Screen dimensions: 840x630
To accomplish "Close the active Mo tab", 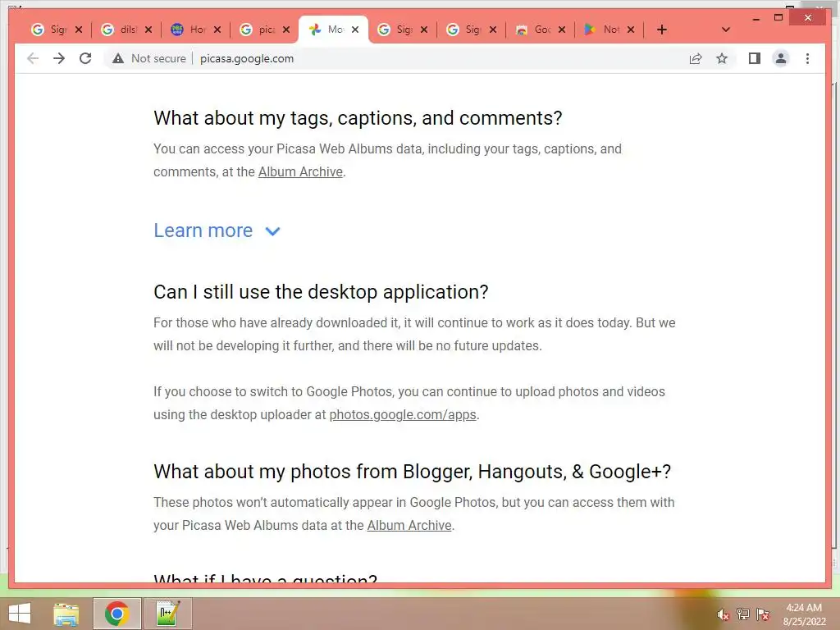I will pos(354,30).
